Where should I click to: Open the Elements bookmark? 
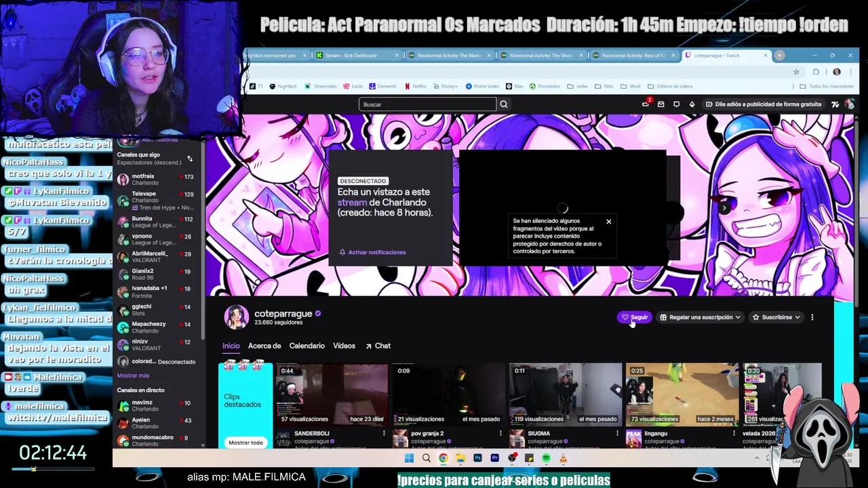[383, 86]
